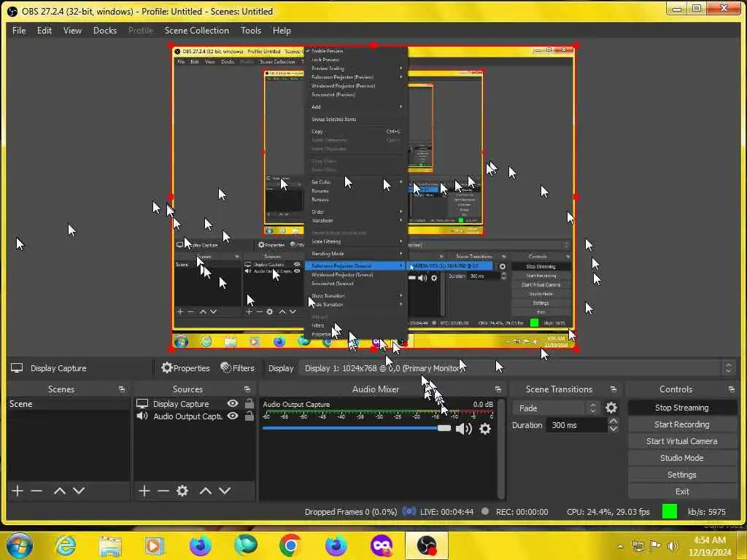
Task: Open Windows Media Player from taskbar
Action: pyautogui.click(x=155, y=545)
